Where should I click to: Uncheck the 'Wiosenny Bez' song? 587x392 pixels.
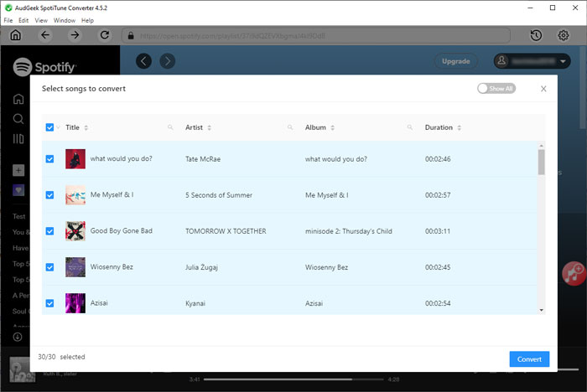click(49, 267)
